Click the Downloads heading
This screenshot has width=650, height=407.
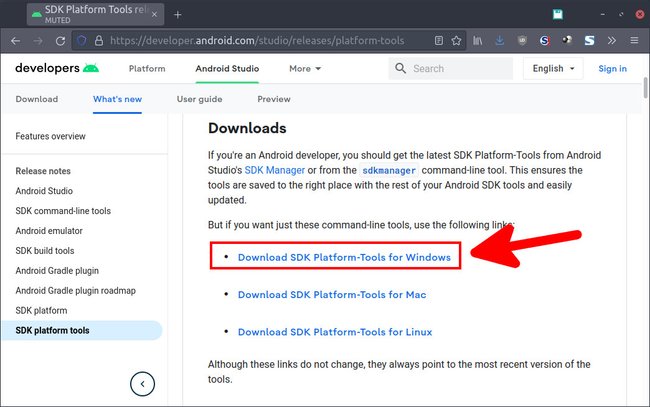point(247,128)
